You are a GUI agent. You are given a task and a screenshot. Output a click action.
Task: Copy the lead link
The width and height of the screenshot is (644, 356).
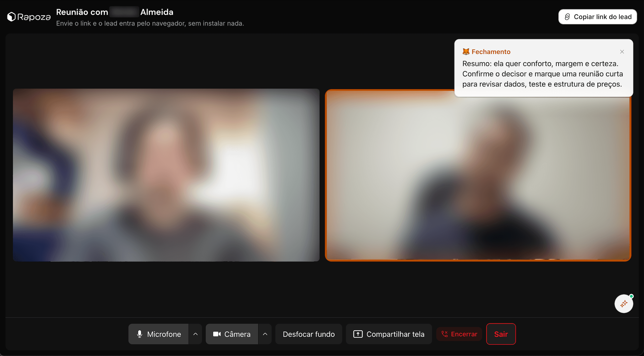[x=597, y=17]
